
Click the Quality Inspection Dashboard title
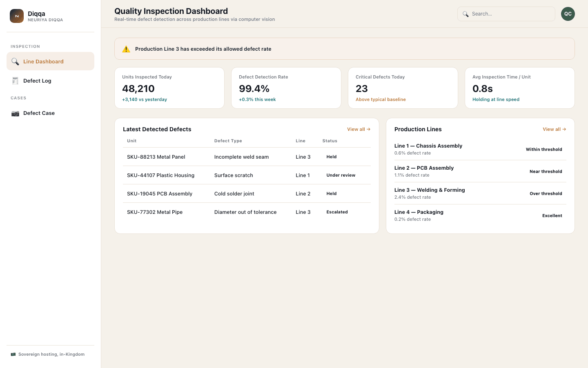tap(171, 11)
